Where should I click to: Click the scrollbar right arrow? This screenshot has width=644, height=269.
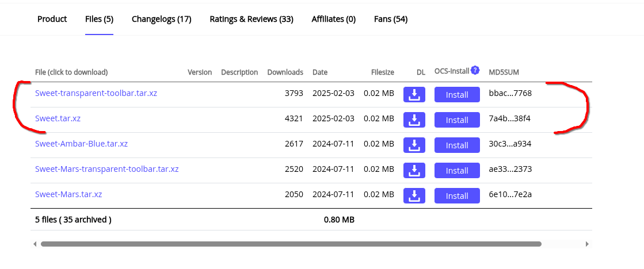(587, 244)
